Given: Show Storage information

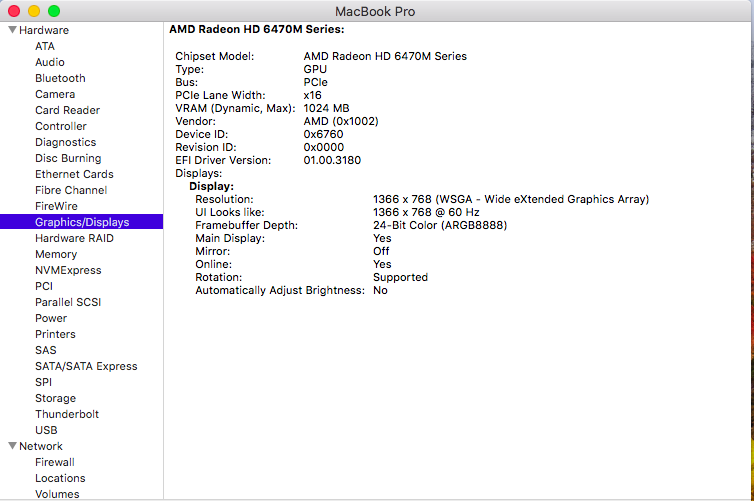Looking at the screenshot, I should pyautogui.click(x=55, y=398).
